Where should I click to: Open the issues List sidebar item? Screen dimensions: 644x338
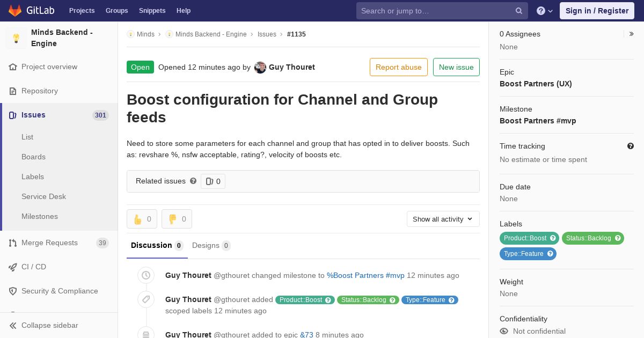pos(27,137)
